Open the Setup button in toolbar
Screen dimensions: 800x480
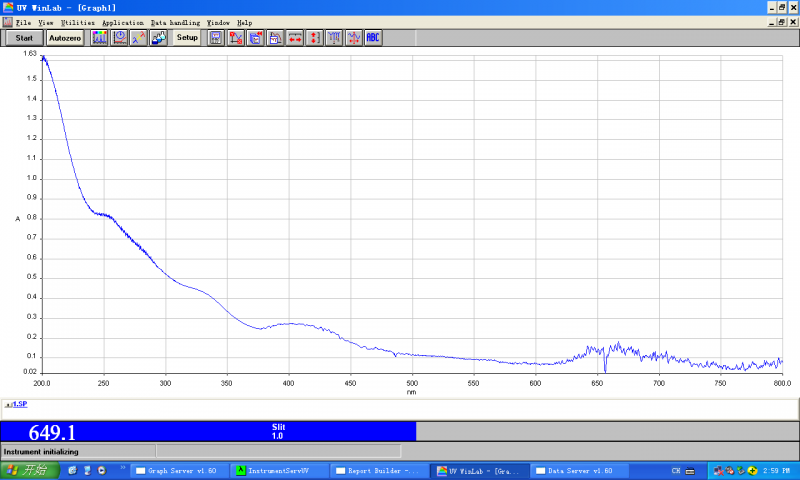click(187, 38)
